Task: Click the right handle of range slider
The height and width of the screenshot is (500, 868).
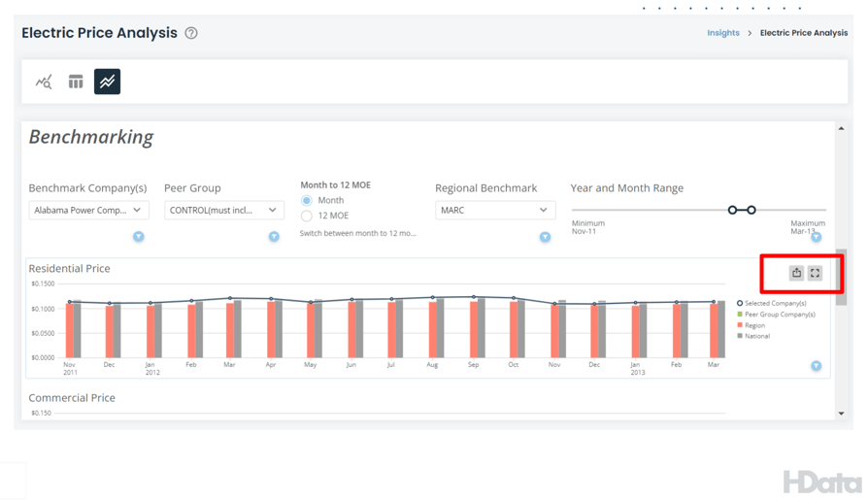Action: click(751, 210)
